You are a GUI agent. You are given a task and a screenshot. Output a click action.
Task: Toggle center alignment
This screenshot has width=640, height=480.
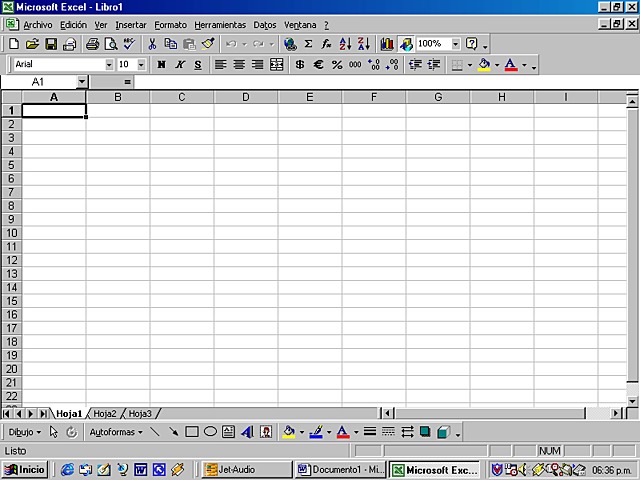239,64
